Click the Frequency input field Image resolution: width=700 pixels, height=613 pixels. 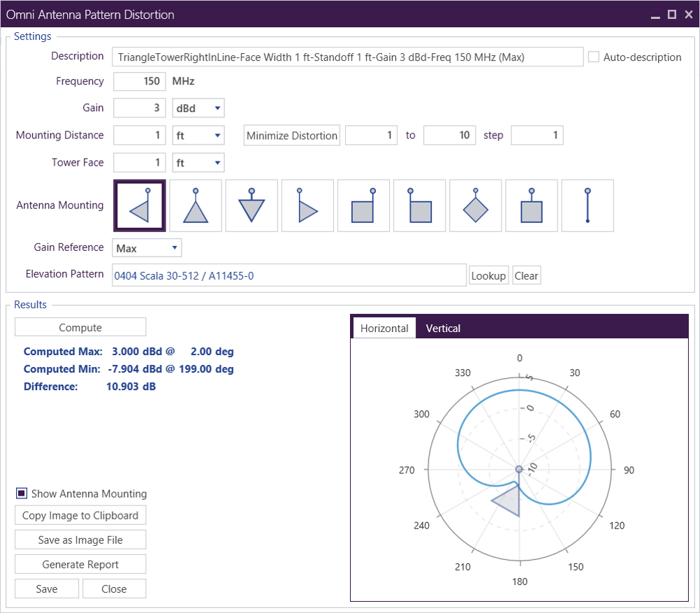click(x=140, y=81)
